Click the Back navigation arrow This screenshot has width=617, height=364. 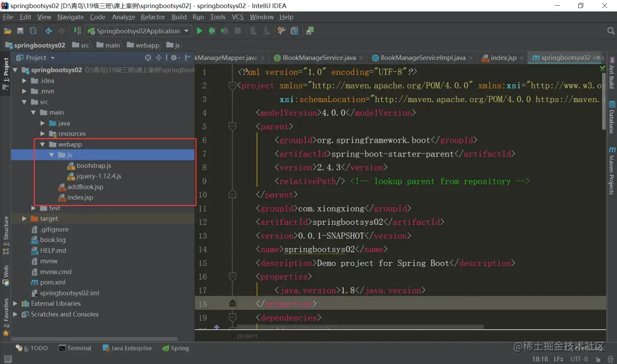tap(49, 31)
